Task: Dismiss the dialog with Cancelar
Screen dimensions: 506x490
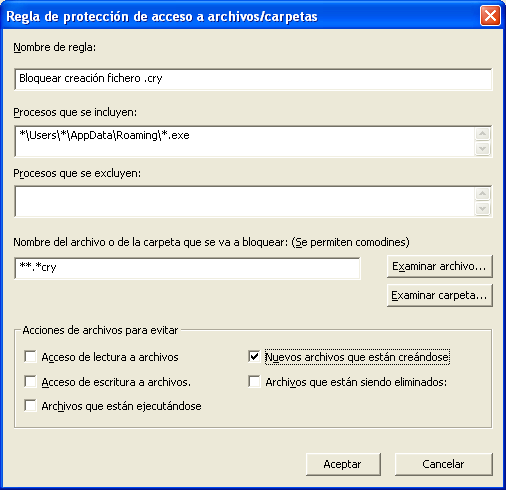Action: pos(443,464)
